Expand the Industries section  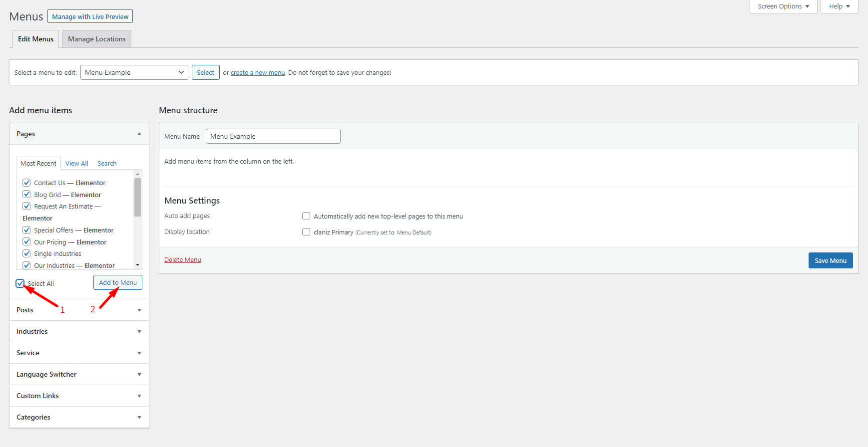(139, 332)
